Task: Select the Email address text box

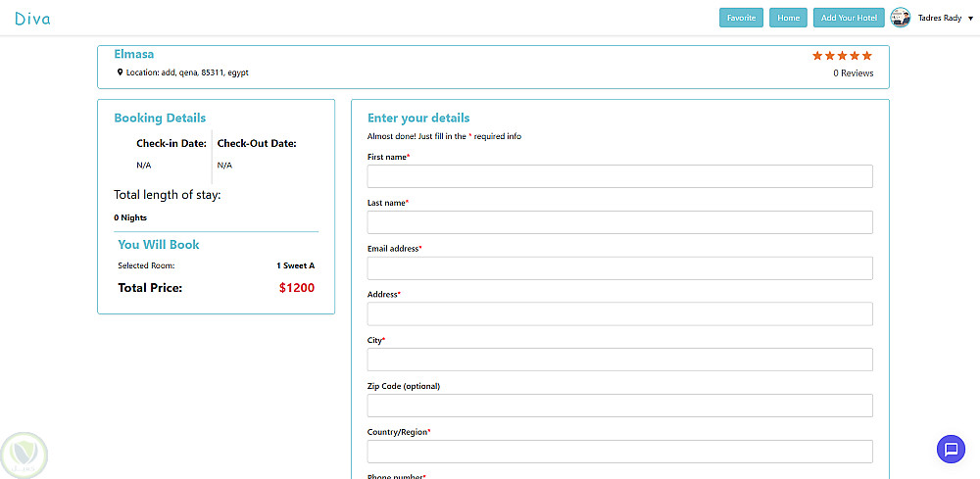Action: click(619, 268)
